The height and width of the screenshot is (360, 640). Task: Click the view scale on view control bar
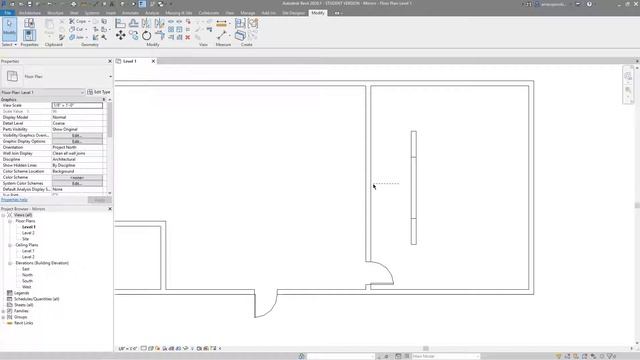[x=127, y=349]
